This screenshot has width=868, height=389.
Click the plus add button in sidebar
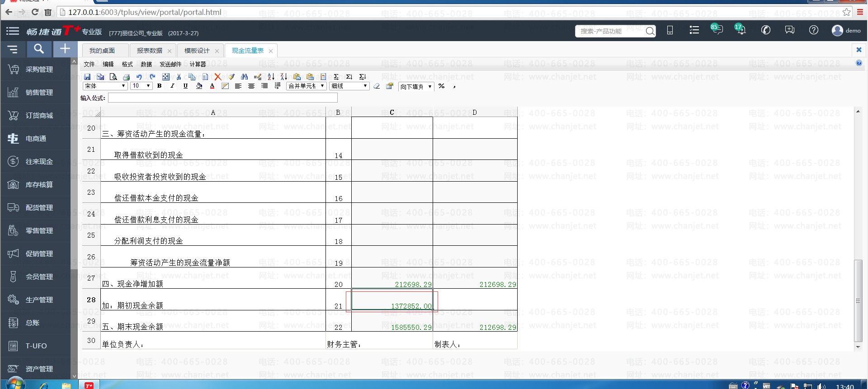[65, 49]
